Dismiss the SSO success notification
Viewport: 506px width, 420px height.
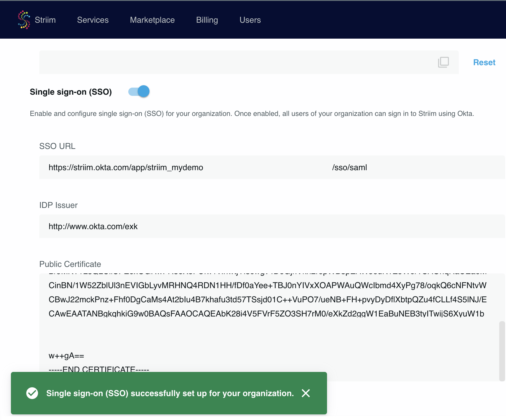[306, 393]
